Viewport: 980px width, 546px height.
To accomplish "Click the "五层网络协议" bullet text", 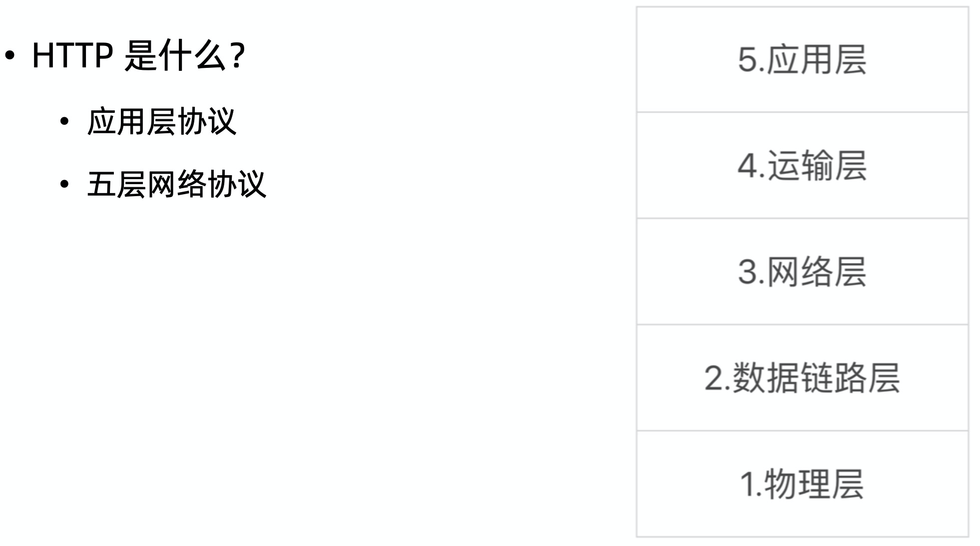I will [x=176, y=184].
